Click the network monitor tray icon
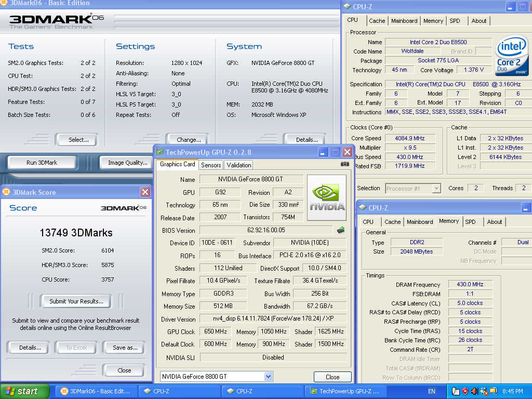 (x=493, y=391)
